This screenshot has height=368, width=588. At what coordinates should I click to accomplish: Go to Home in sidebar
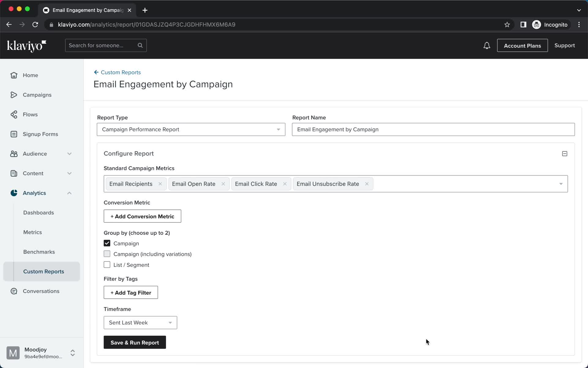[30, 75]
